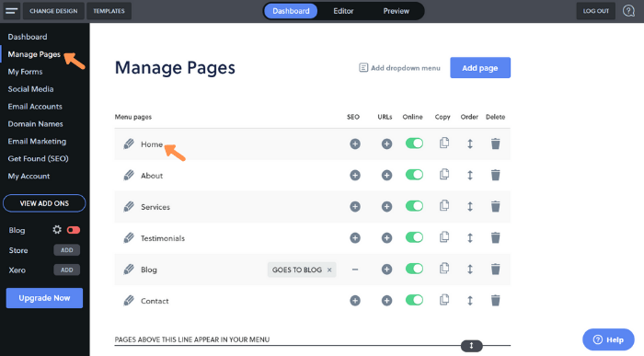This screenshot has width=644, height=356.
Task: Toggle the Home page online switch
Action: (x=414, y=144)
